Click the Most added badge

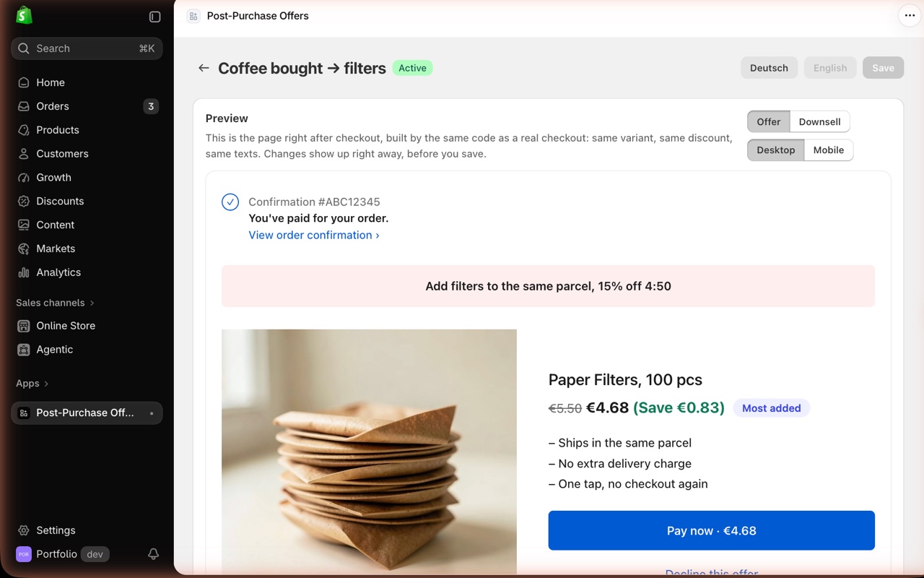772,408
